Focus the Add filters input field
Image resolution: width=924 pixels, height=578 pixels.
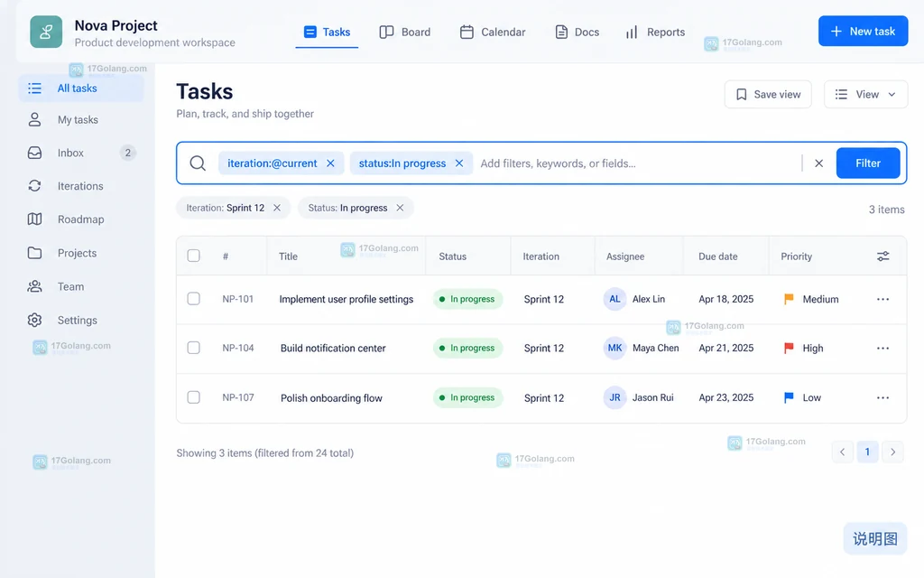coord(636,163)
